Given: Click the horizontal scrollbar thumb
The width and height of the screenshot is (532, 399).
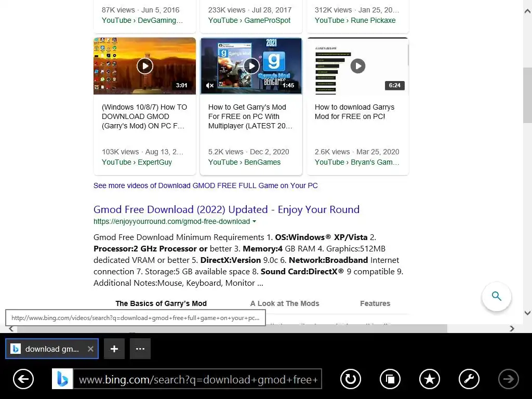Looking at the screenshot, I should (x=232, y=328).
